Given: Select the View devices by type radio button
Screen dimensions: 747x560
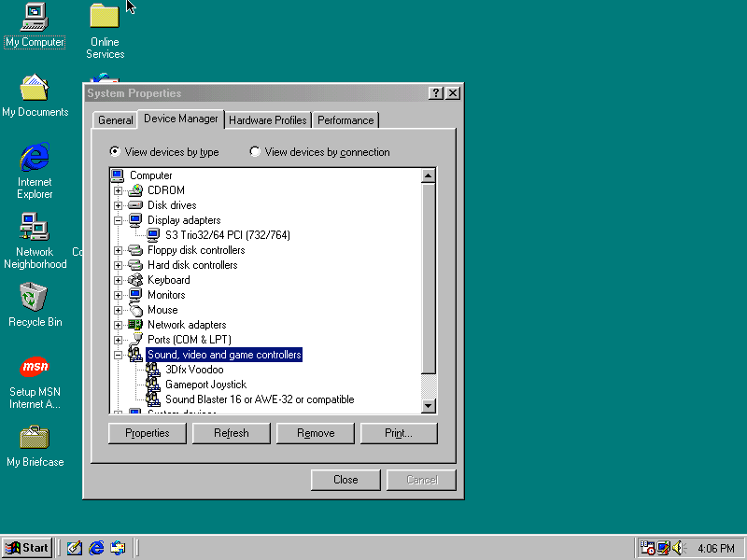Looking at the screenshot, I should [114, 151].
